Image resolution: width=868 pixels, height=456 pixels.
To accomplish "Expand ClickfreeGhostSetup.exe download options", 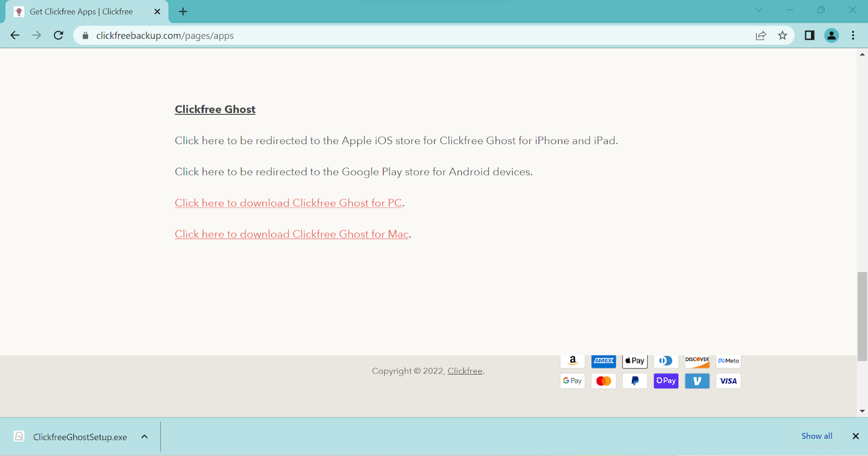I will point(144,436).
